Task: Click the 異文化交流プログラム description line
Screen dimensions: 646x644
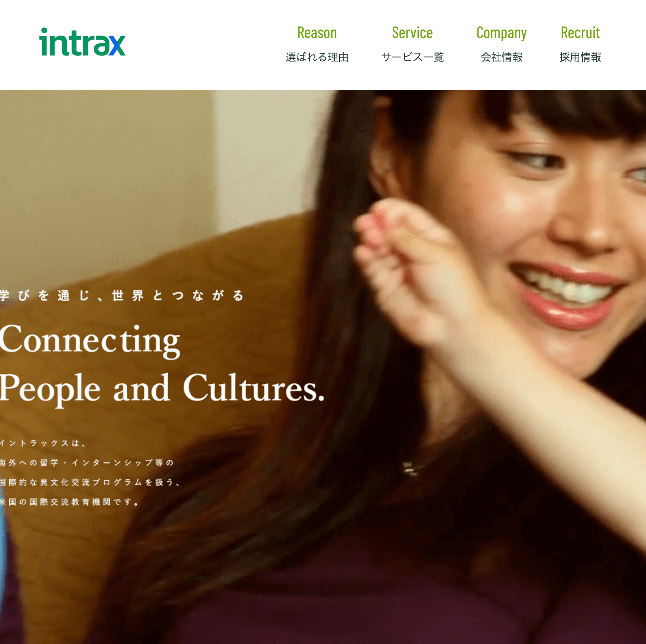Action: (x=90, y=482)
